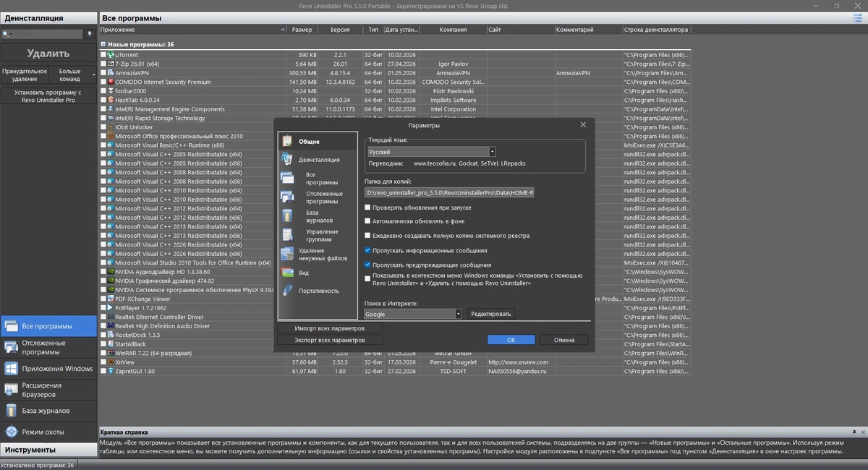
Task: Click the large Удалить button
Action: click(x=48, y=53)
